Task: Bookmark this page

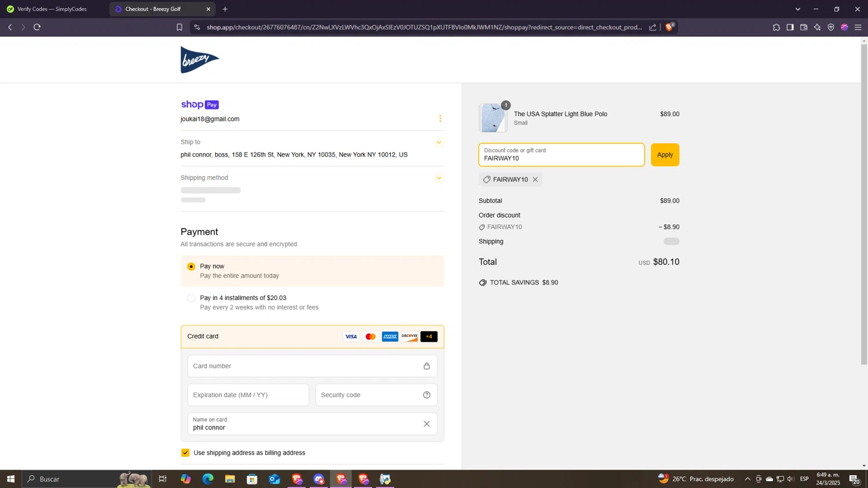Action: [x=179, y=27]
